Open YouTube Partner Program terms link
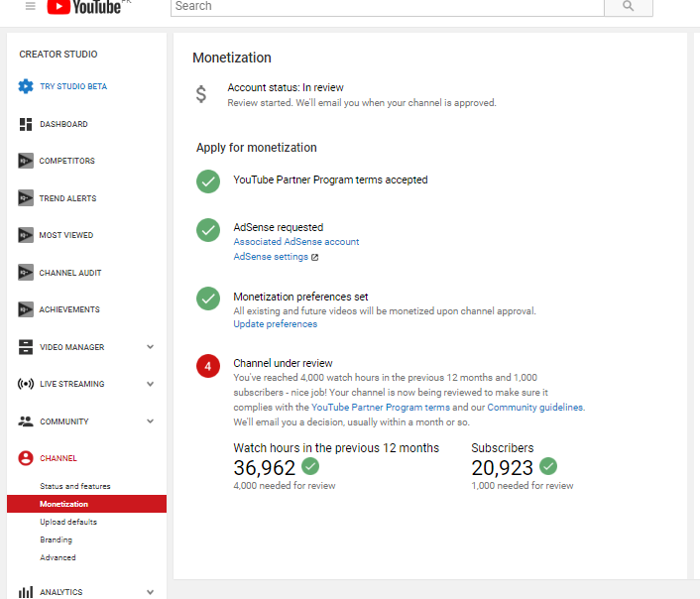The width and height of the screenshot is (700, 599). pos(381,408)
